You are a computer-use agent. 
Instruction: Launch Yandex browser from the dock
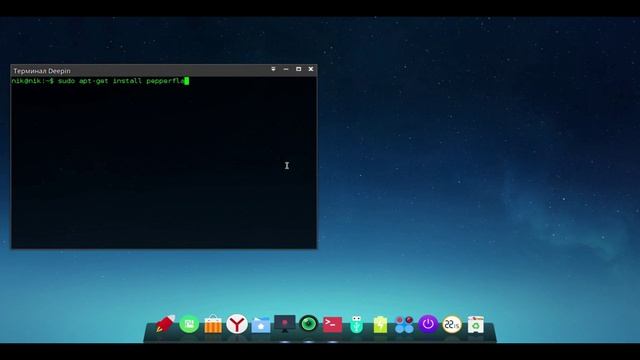[x=237, y=324]
